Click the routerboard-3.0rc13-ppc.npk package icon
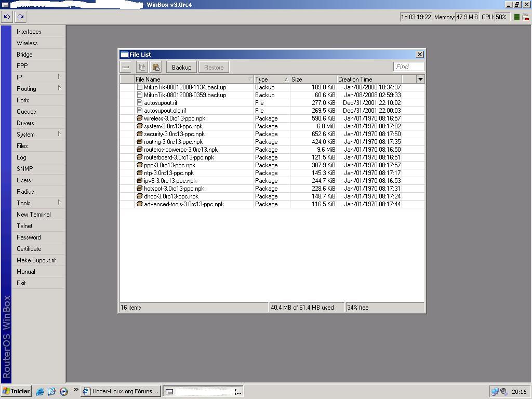This screenshot has width=532, height=399. (139, 157)
